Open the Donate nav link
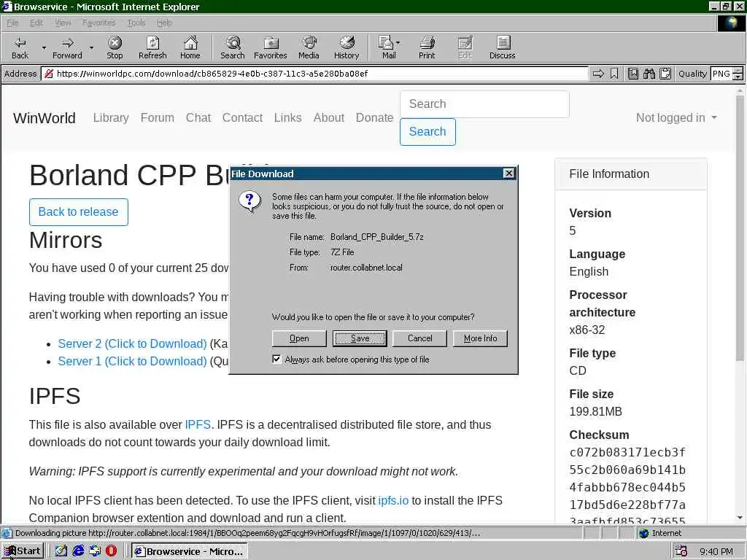This screenshot has width=747, height=560. coord(374,117)
